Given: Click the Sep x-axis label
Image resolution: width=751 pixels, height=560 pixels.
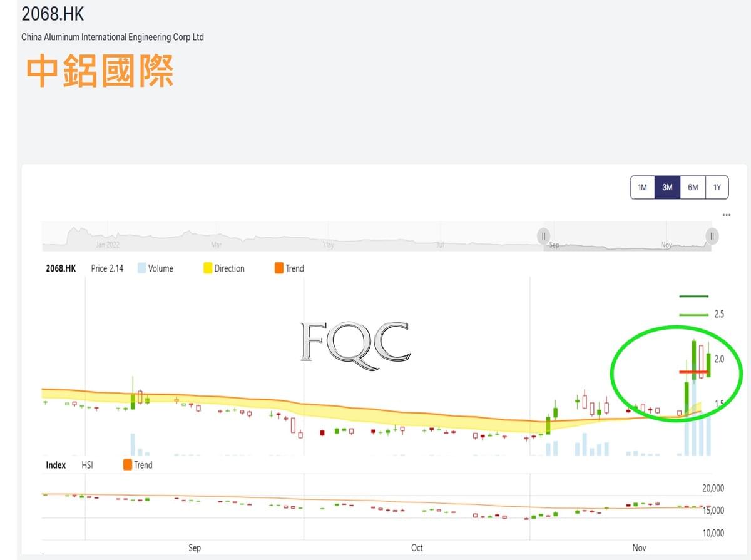Looking at the screenshot, I should (x=195, y=547).
